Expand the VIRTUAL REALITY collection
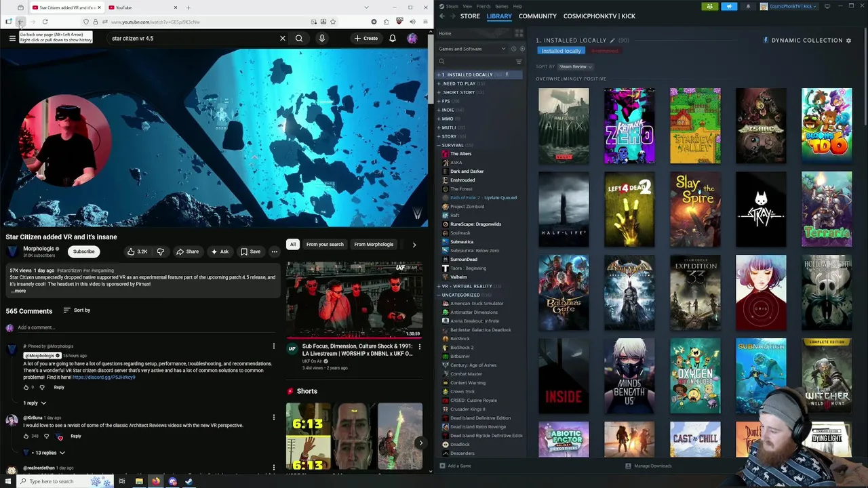The image size is (868, 488). pyautogui.click(x=439, y=286)
